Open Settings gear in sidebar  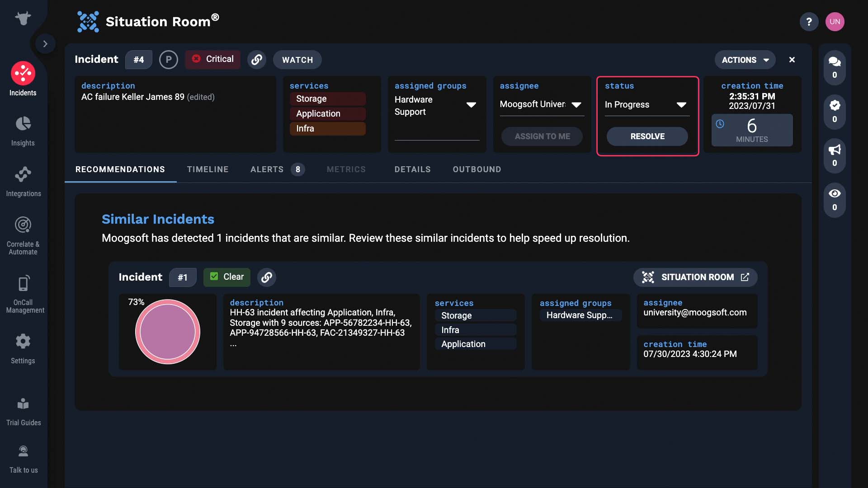(23, 349)
